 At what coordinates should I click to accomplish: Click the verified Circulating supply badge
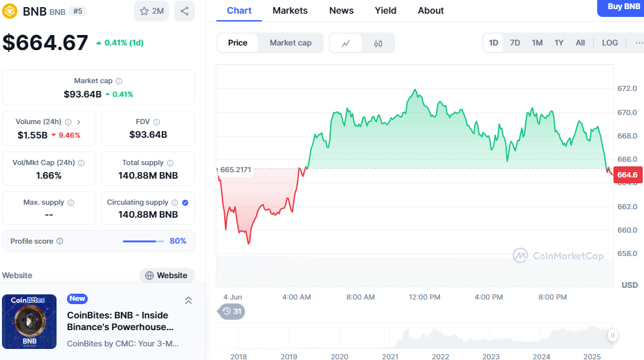[185, 203]
